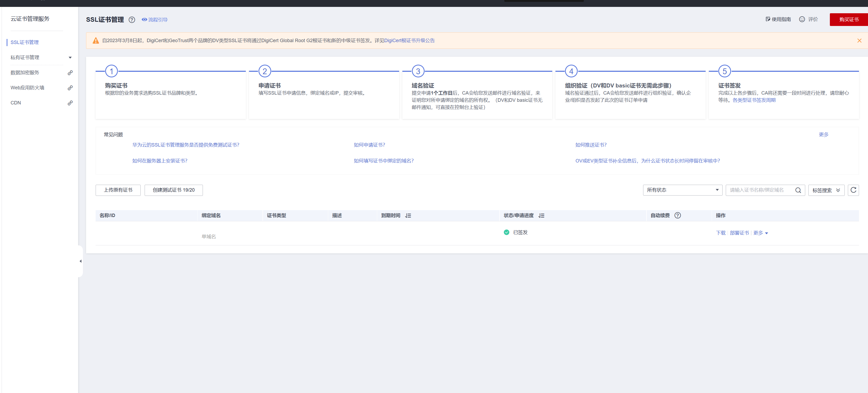Click 创建测试证书 19/20 button
This screenshot has width=868, height=393.
173,190
